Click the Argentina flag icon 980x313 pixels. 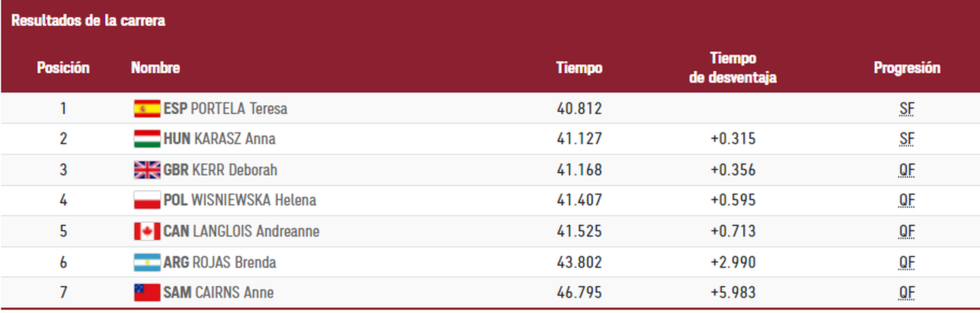point(147,262)
